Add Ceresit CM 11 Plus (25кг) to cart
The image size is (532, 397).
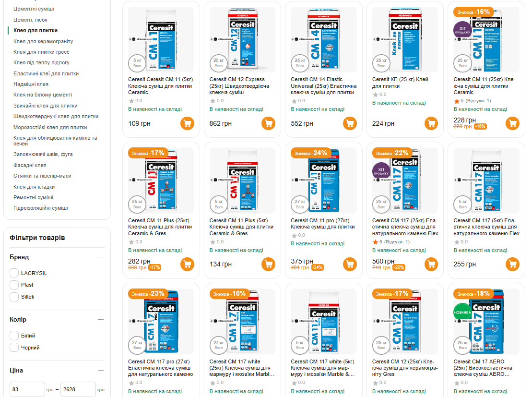tap(187, 264)
